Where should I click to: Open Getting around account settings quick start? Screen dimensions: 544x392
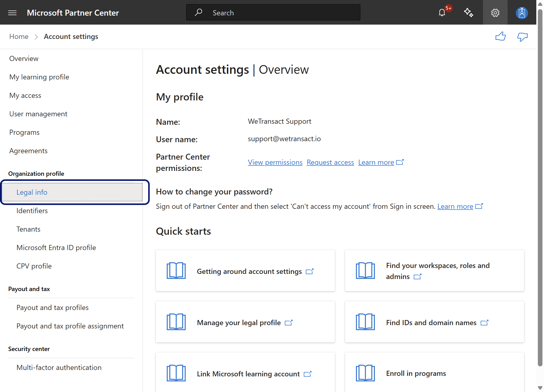245,271
